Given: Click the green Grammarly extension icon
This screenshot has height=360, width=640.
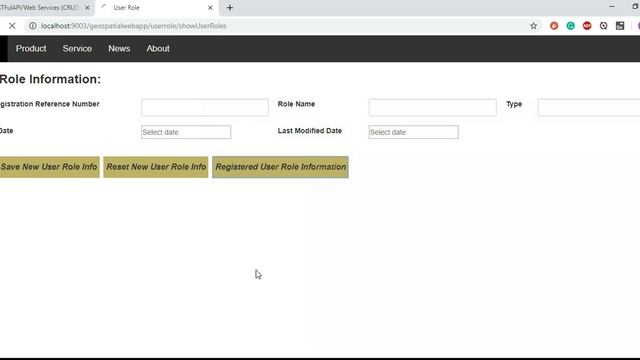Looking at the screenshot, I should click(571, 26).
